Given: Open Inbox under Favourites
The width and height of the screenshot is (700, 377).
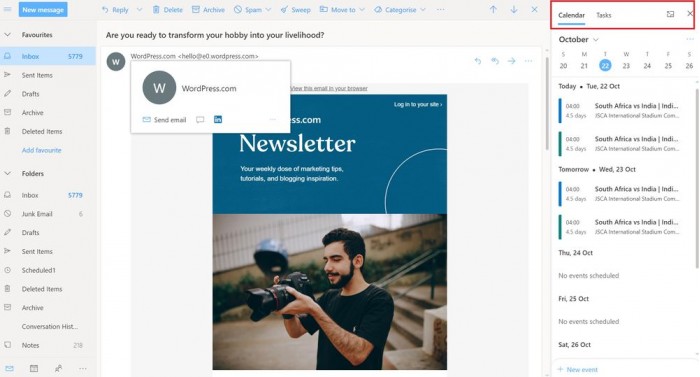Looking at the screenshot, I should pyautogui.click(x=48, y=56).
